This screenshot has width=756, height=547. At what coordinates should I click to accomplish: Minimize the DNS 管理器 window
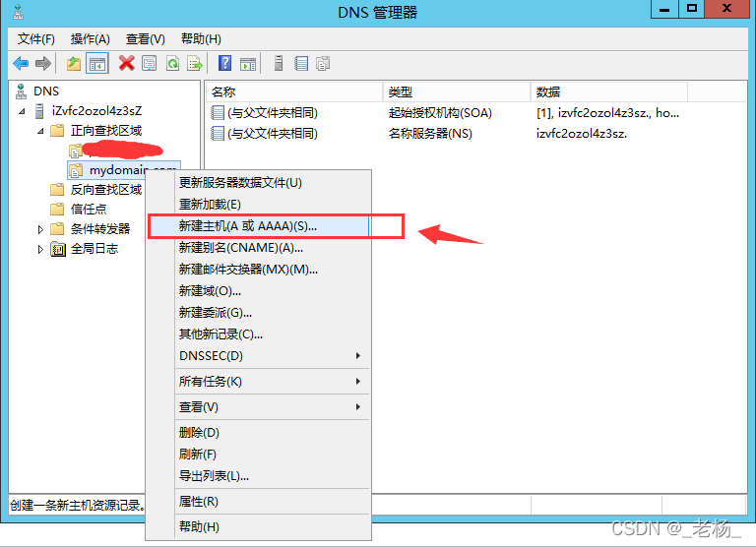(x=664, y=9)
